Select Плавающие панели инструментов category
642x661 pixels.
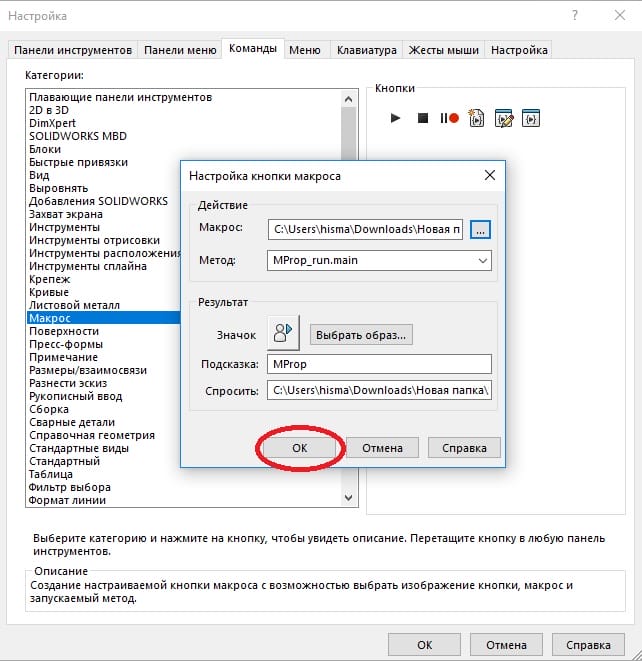[x=121, y=97]
